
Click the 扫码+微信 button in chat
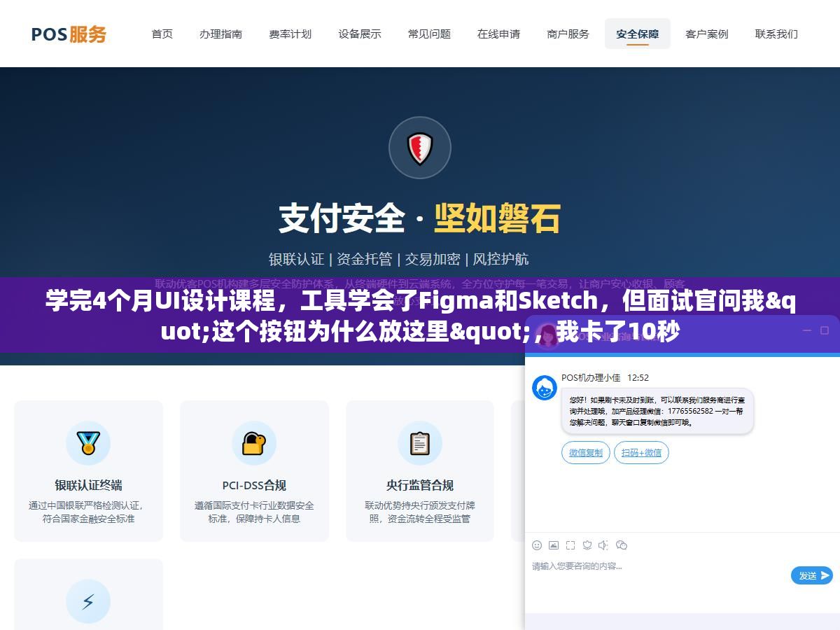click(641, 453)
